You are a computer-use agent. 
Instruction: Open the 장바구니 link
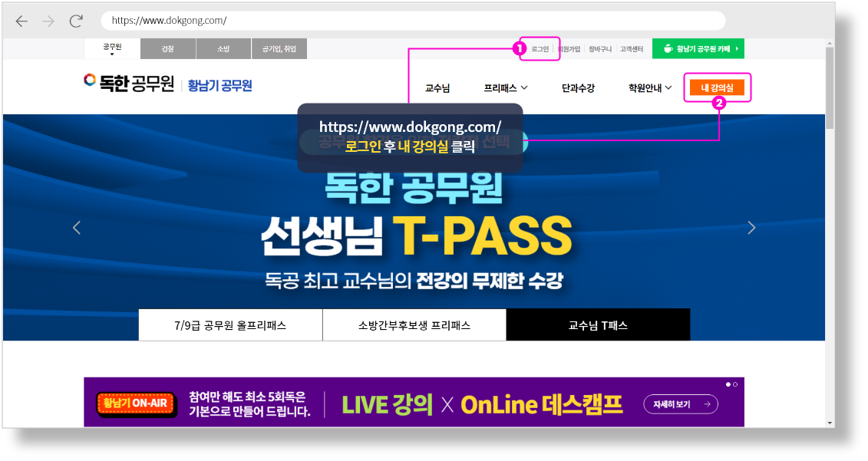pyautogui.click(x=600, y=49)
